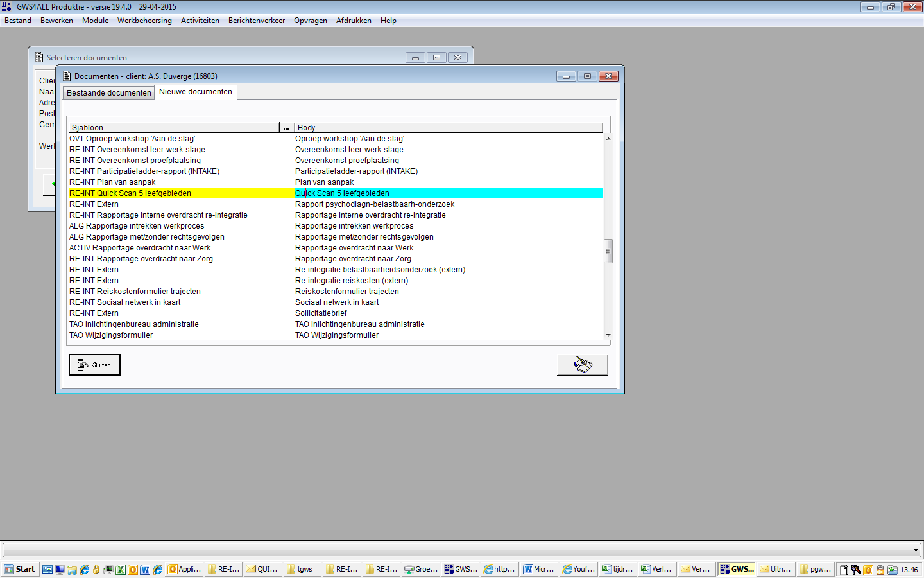This screenshot has width=924, height=578.
Task: Sort by the Sjabloon column header
Action: pyautogui.click(x=174, y=127)
